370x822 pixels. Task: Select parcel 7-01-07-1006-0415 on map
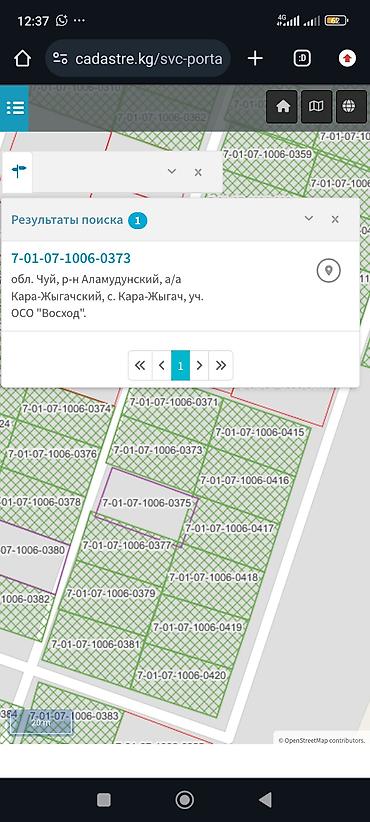[x=259, y=432]
